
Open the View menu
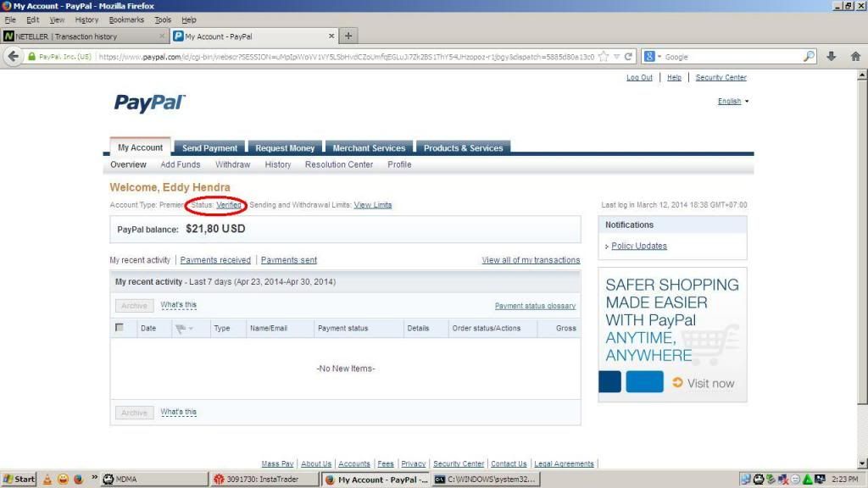pos(57,20)
